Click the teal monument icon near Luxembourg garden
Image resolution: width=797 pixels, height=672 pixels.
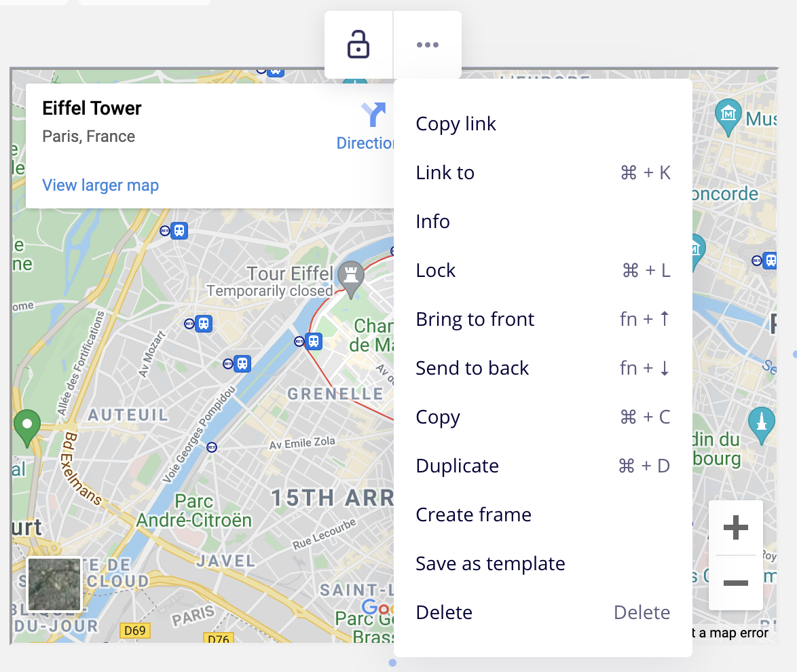pos(761,423)
